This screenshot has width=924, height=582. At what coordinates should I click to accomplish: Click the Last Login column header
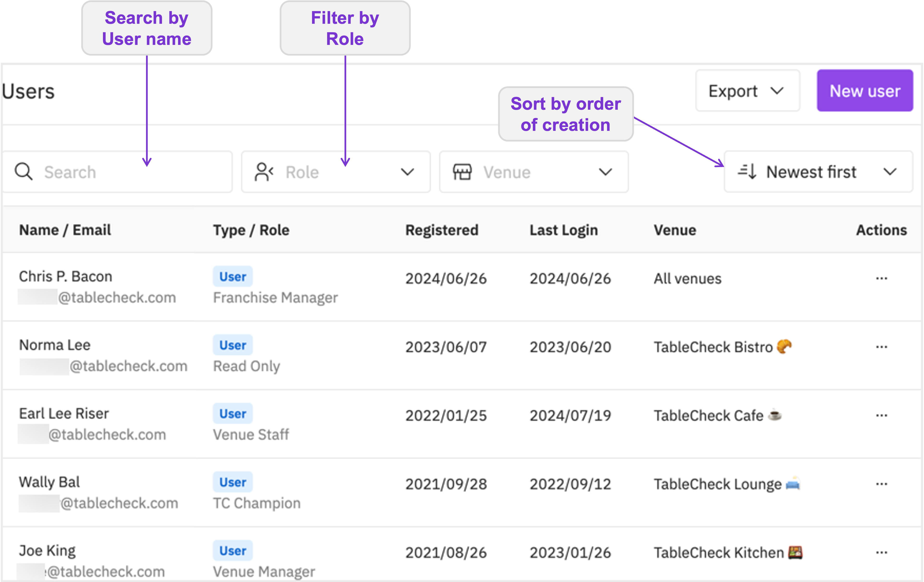click(564, 230)
